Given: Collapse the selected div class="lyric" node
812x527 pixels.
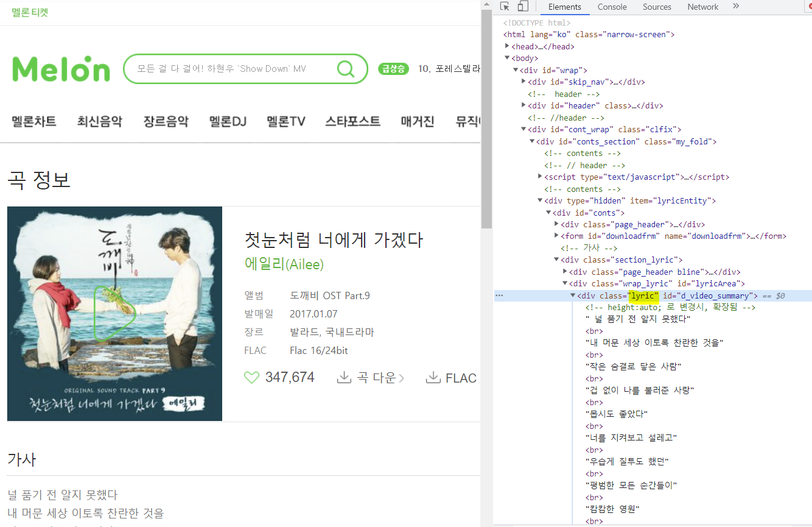Looking at the screenshot, I should point(573,295).
